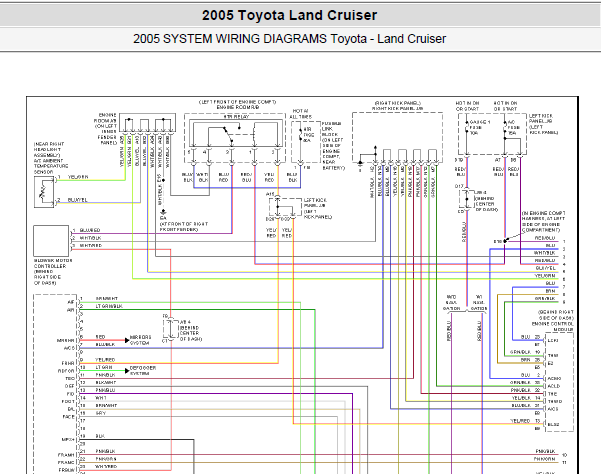Click the 'YEL/RED' wire label at connector pin 9
Screen dimensions: 601x474
tap(105, 360)
